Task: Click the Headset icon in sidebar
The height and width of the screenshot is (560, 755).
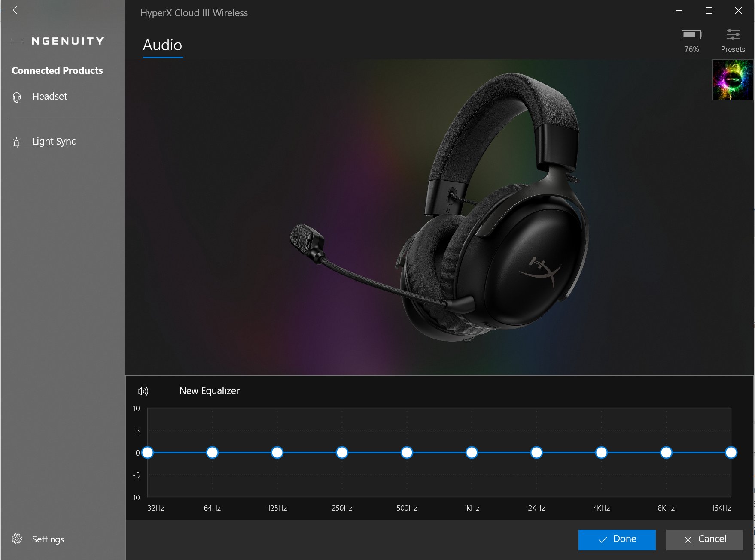Action: [17, 97]
